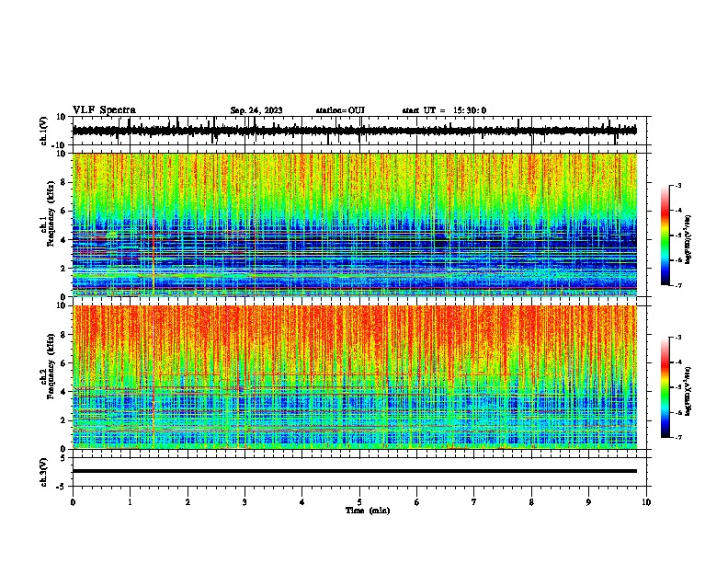Screen dimensions: 728x563
Task: Click the 'ch.3(V)' axis label
Action: (44, 472)
